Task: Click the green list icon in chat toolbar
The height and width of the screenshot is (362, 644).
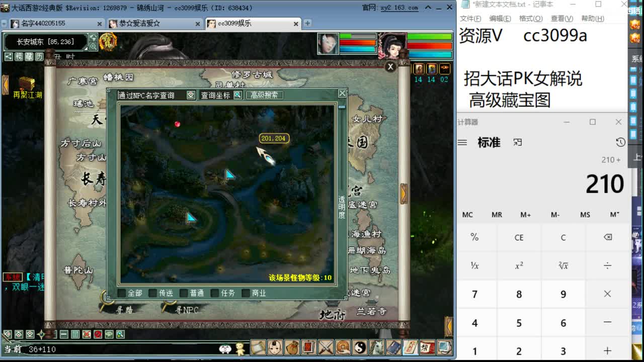Action: click(75, 334)
